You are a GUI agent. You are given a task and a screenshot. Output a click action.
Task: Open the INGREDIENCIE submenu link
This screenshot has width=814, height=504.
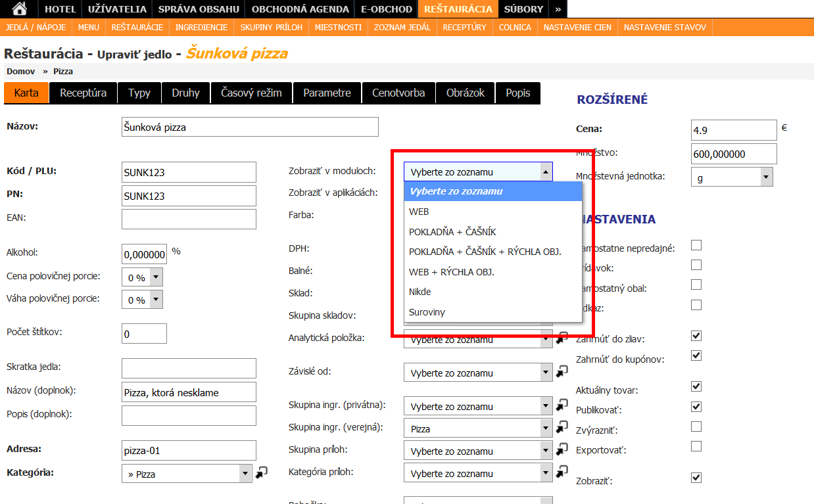[x=201, y=27]
